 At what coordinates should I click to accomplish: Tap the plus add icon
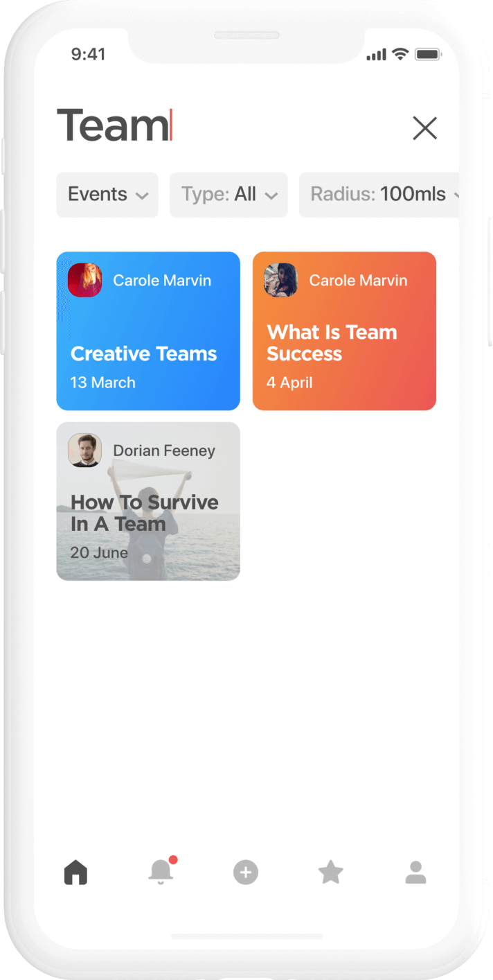click(246, 872)
